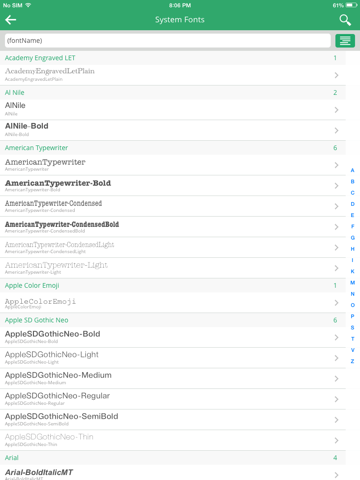
Task: Jump to letter P in index
Action: [352, 316]
